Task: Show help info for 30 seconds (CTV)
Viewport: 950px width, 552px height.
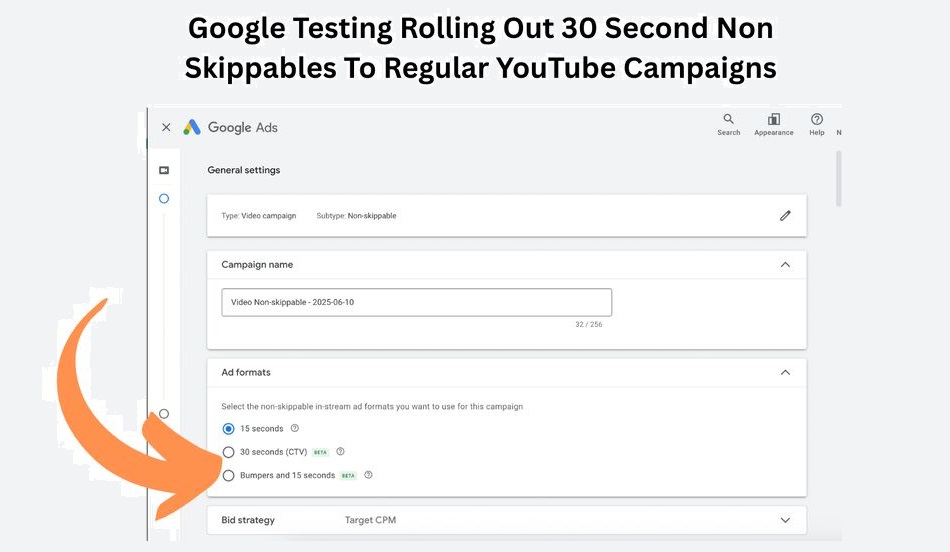Action: [340, 451]
